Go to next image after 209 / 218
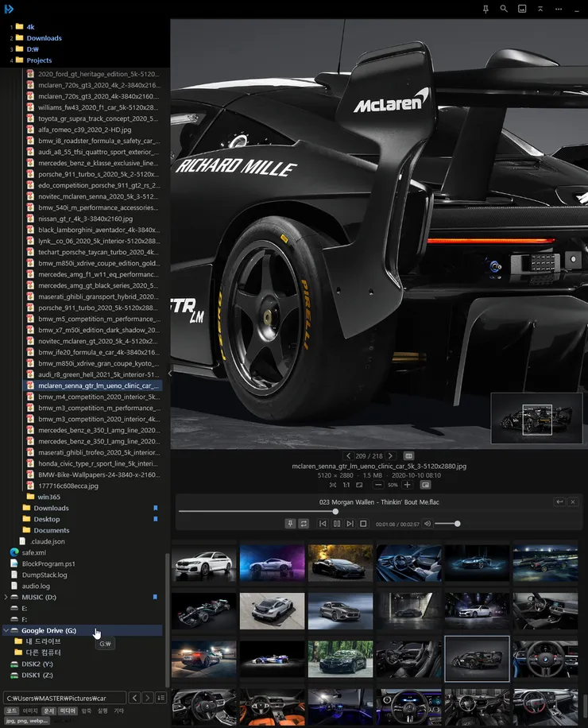Screen dimensions: 588x728 pos(391,456)
